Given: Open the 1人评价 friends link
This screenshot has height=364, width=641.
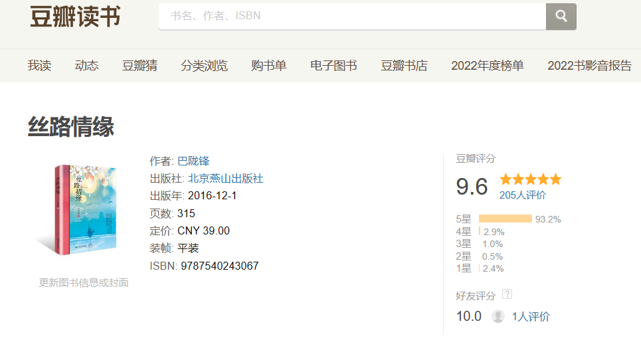Looking at the screenshot, I should [531, 317].
